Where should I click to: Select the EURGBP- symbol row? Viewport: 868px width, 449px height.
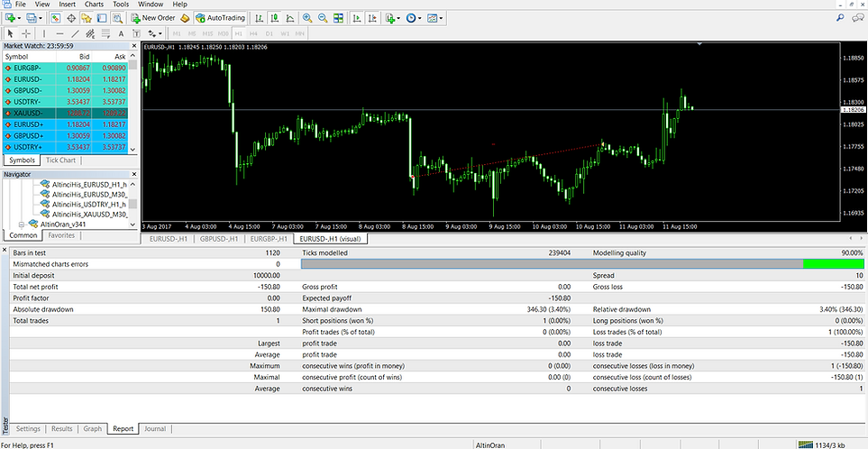point(65,68)
